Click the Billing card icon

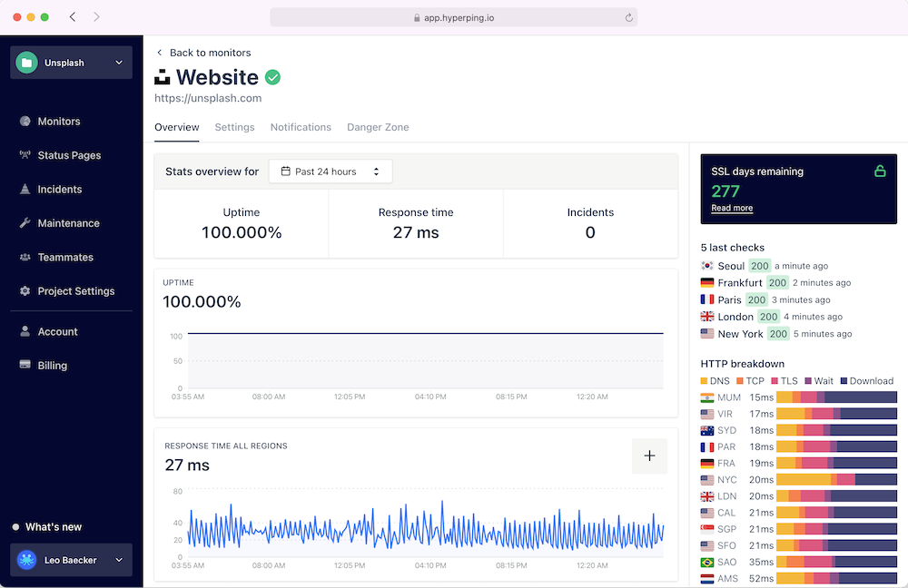coord(25,366)
